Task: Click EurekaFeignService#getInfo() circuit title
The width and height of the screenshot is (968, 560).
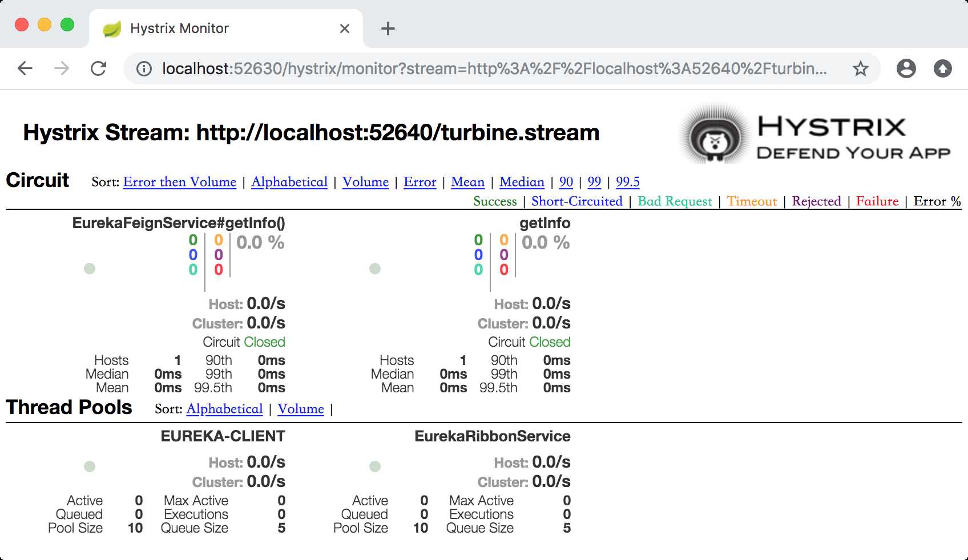Action: click(179, 223)
